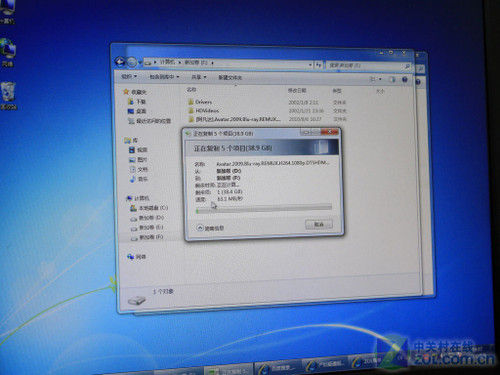Screen dimensions: 500x375
Task: Click the copy progress bar
Action: [x=264, y=208]
